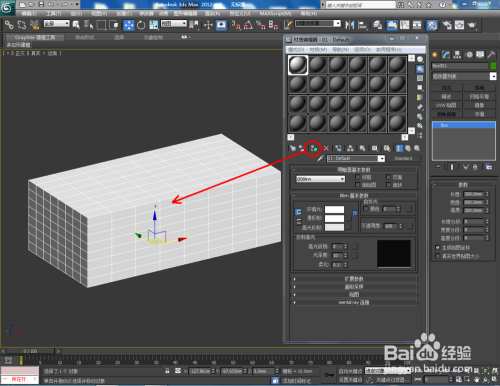Activate the Select and Uniform Scale tool
Image resolution: width=500 pixels, height=386 pixels.
[154, 25]
